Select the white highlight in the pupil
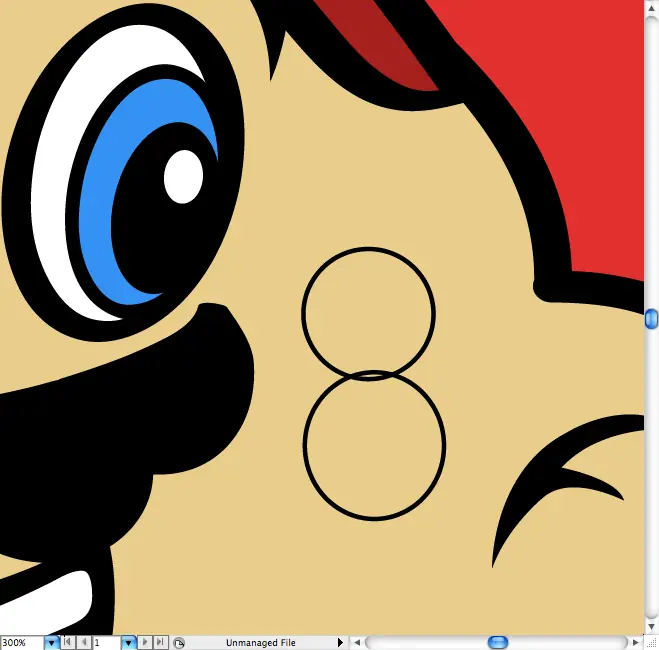The height and width of the screenshot is (650, 659). point(183,177)
